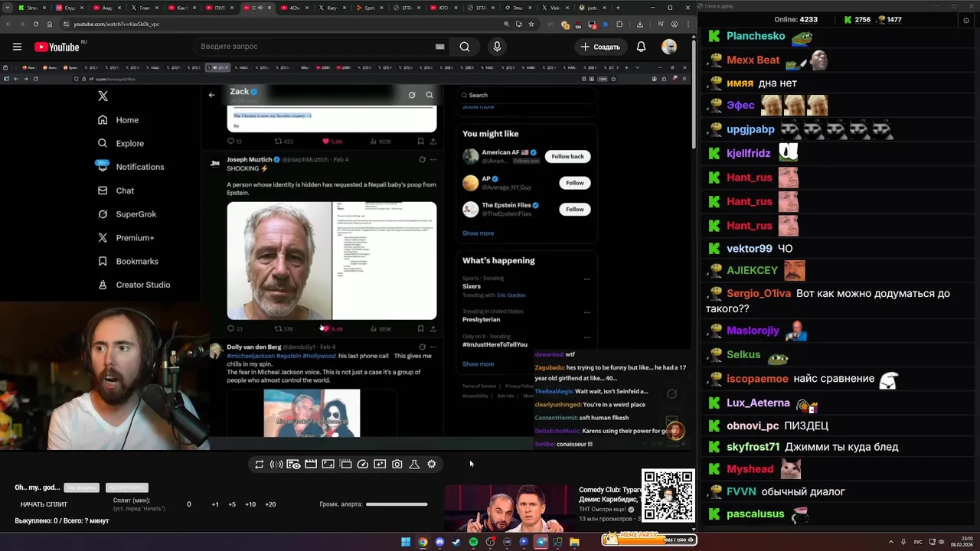Toggle the loop icon in the player toolbar
The width and height of the screenshot is (980, 551).
260,464
